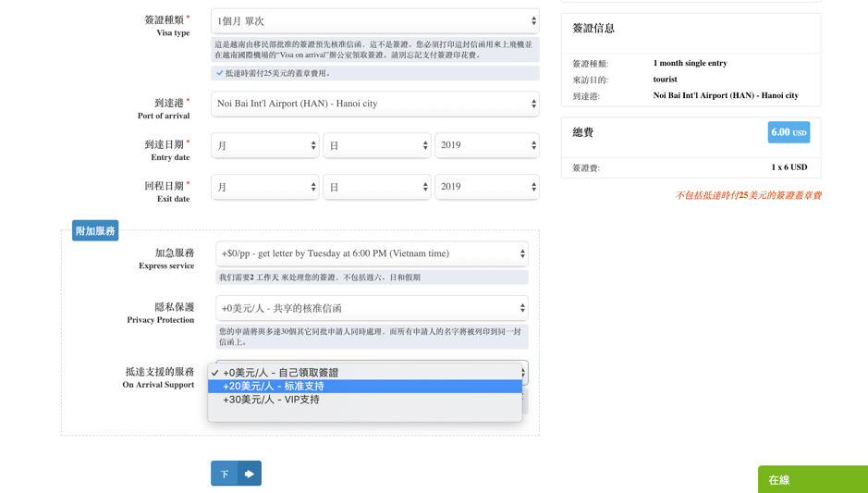Select entry date month dropdown
The width and height of the screenshot is (868, 493).
(x=264, y=145)
